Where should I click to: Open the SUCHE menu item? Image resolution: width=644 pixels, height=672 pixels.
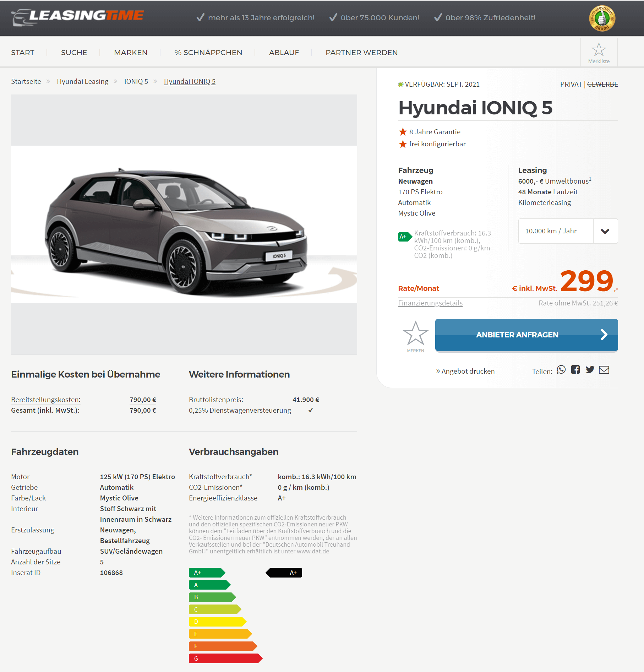[74, 53]
